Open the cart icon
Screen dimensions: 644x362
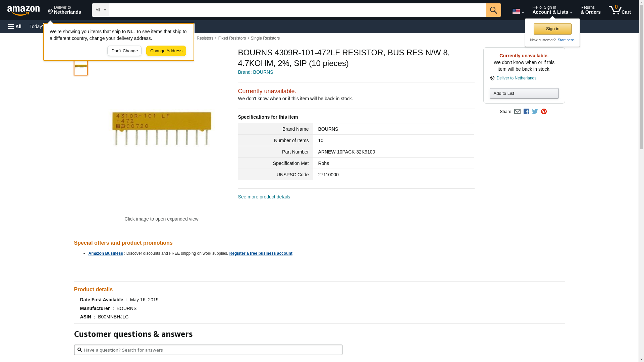(620, 10)
